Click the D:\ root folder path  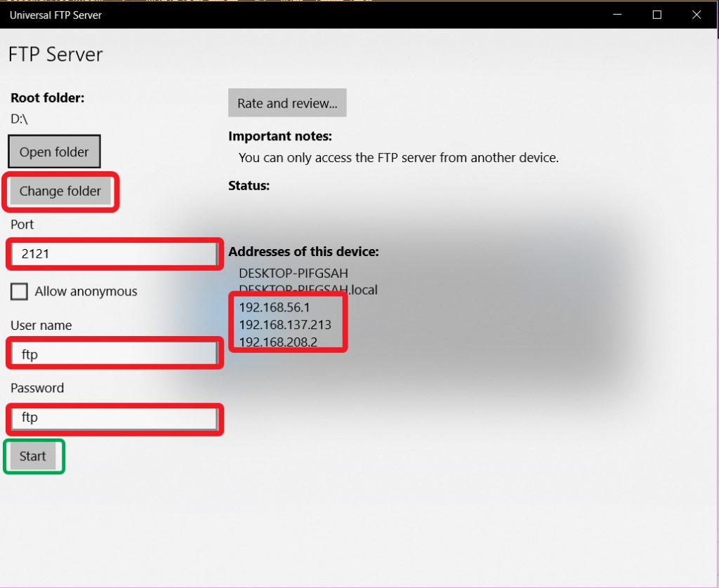(20, 119)
